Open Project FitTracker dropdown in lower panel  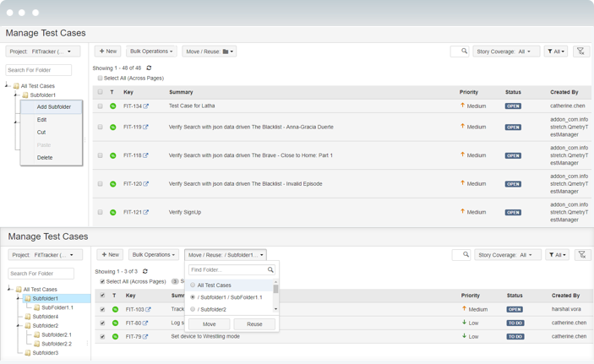[x=46, y=254]
